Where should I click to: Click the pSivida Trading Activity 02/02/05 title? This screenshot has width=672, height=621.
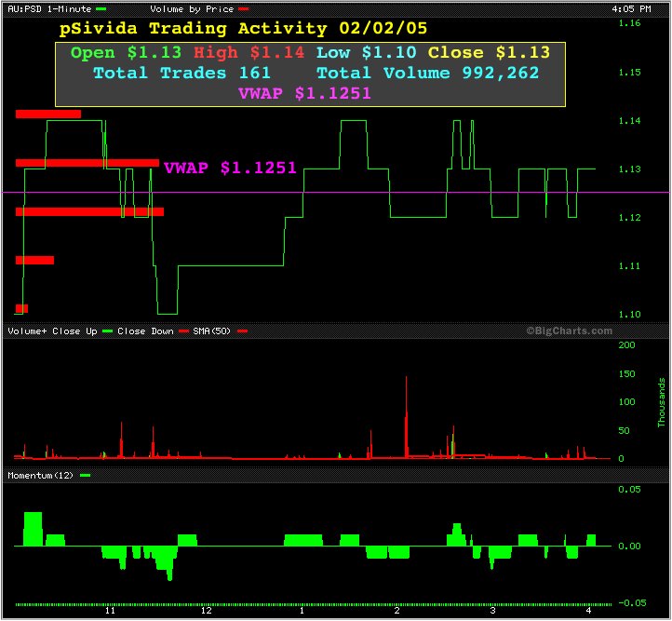243,28
